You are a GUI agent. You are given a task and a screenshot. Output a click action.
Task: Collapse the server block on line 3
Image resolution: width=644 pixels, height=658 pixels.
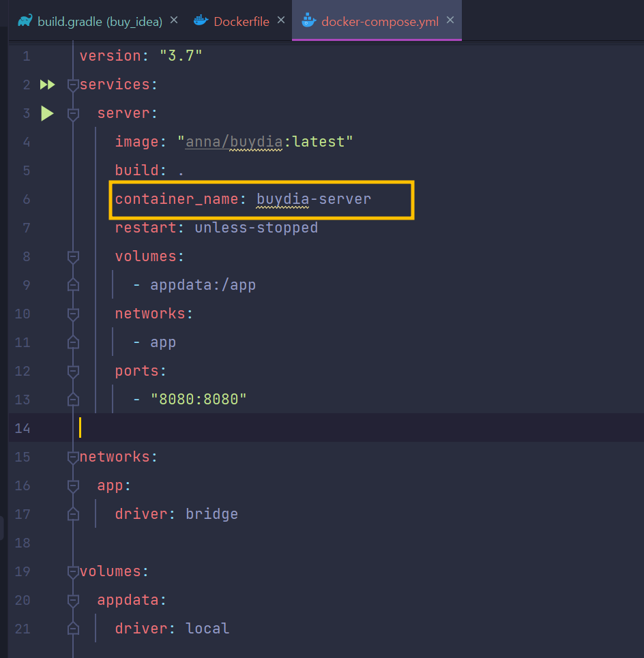tap(73, 114)
